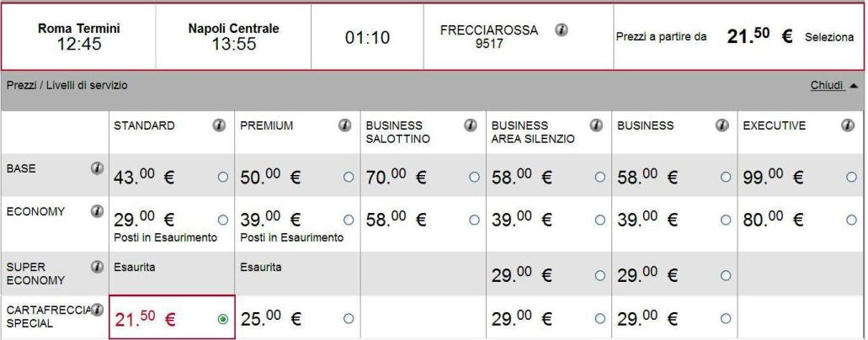This screenshot has height=340, width=868.
Task: Choose Business Area Silenzio Super Economy 29.00 € radio
Action: point(600,275)
